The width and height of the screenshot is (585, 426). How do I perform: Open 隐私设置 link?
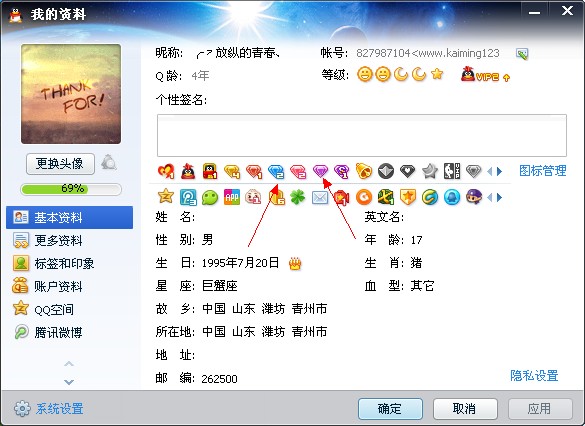point(534,375)
